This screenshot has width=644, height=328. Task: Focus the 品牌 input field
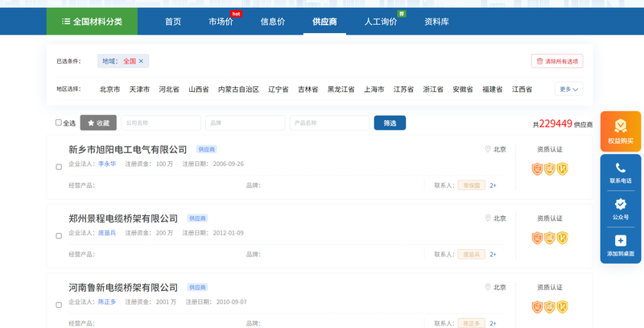coord(246,122)
